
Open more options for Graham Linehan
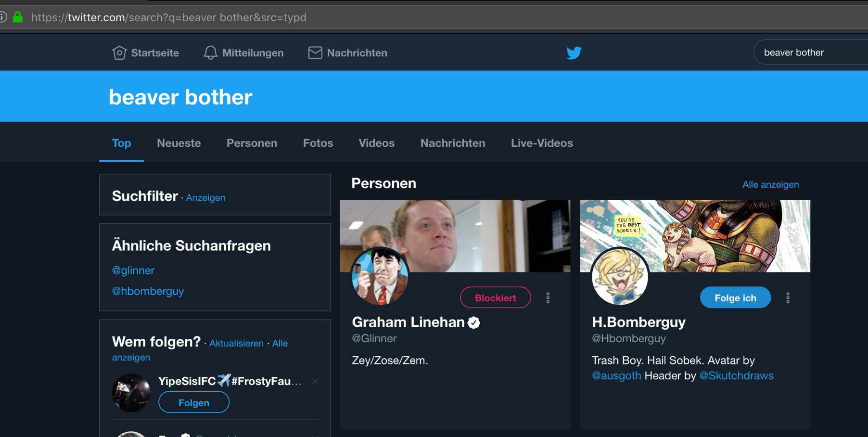pos(548,298)
